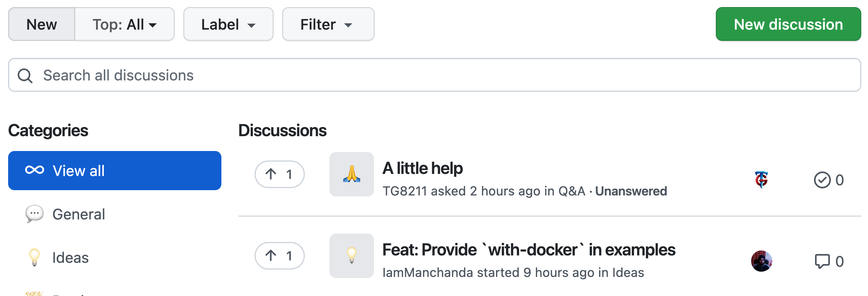Open "Feat: Provide with-docker in examples" link
This screenshot has width=868, height=296.
click(x=529, y=250)
